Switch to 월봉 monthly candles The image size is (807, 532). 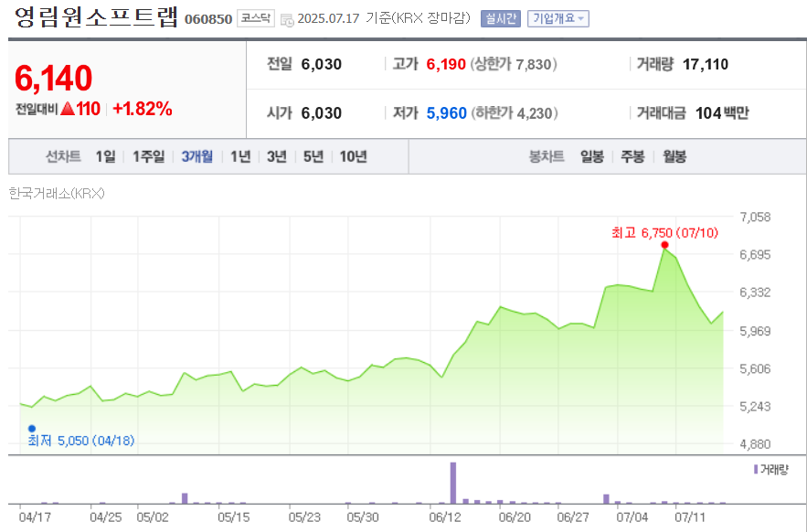click(674, 156)
